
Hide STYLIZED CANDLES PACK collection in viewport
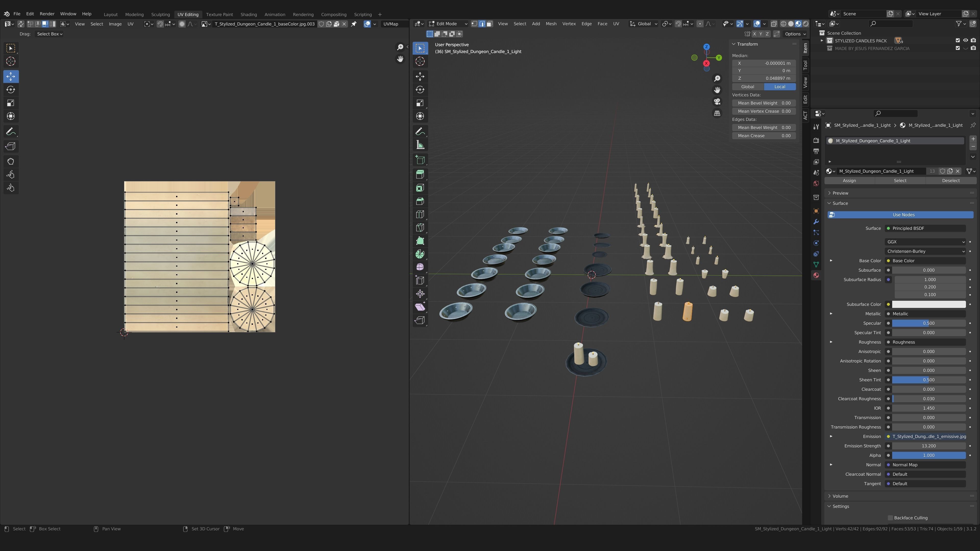(965, 40)
